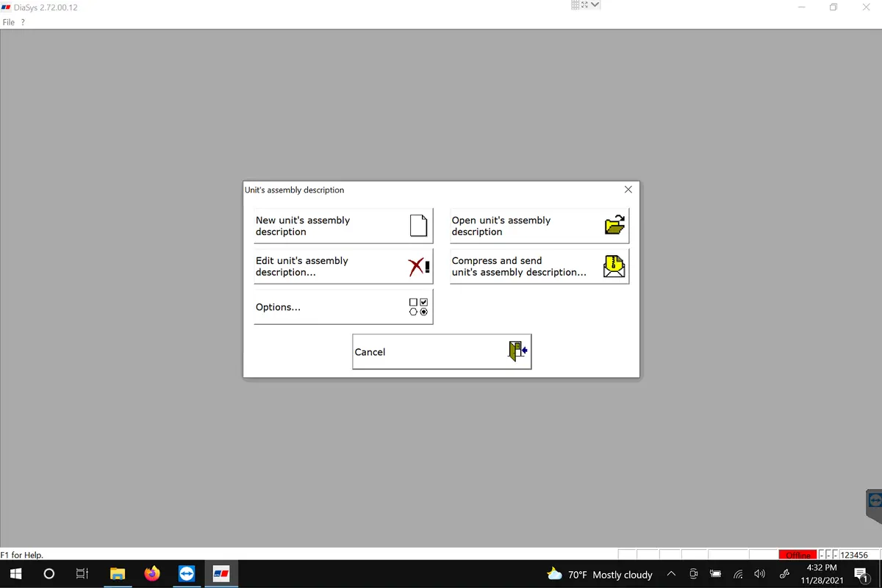Click the volume speaker tray icon

pos(760,574)
